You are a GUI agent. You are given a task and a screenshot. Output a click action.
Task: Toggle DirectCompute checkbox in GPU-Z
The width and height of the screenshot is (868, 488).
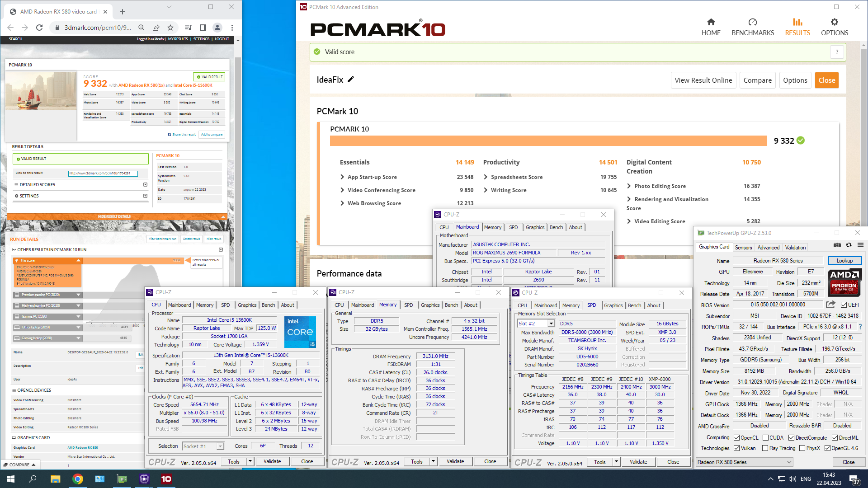tap(791, 437)
